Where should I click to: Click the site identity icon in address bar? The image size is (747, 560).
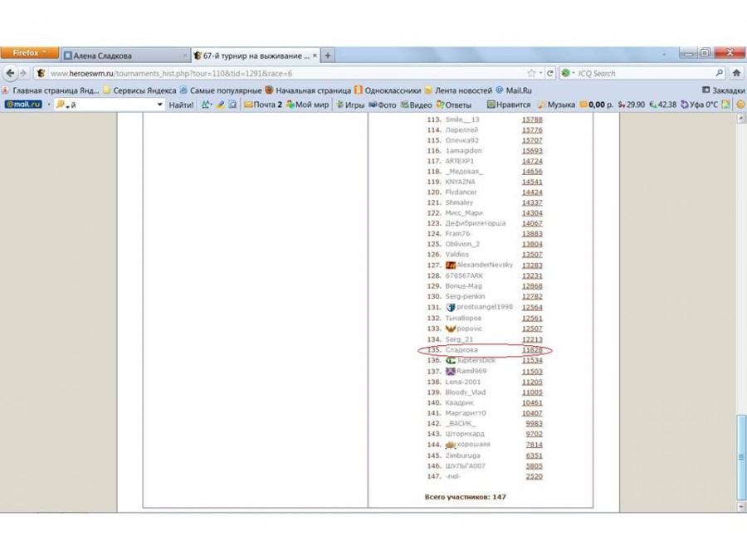41,73
